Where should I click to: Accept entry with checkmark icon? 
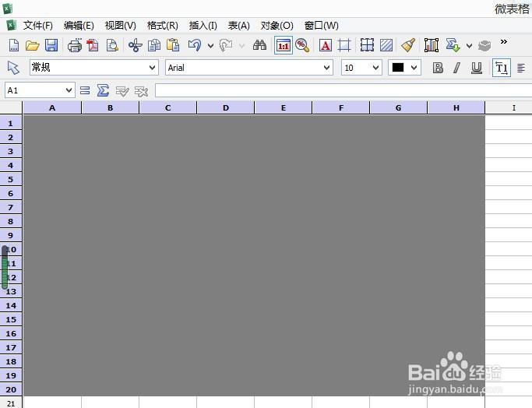pos(122,91)
